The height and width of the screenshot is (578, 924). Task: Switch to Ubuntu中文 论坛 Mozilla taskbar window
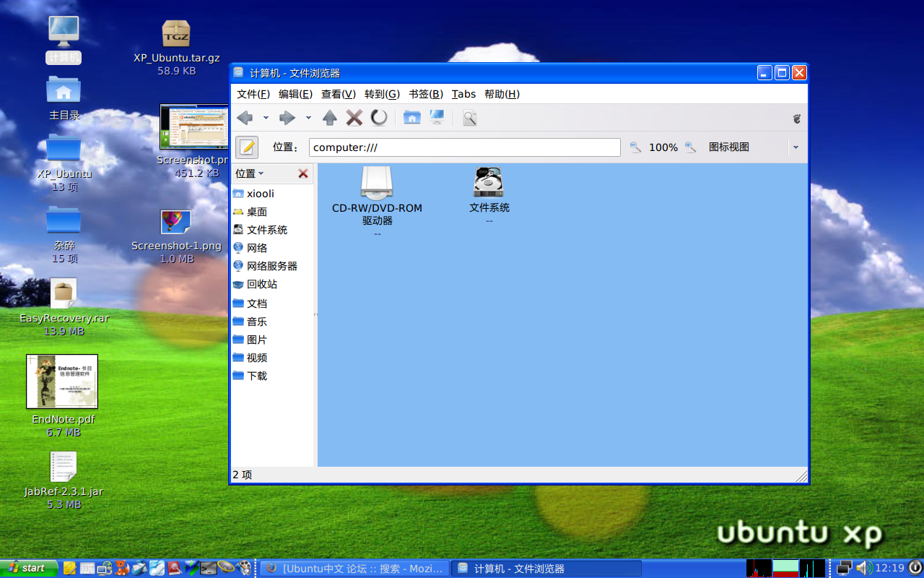(x=354, y=569)
